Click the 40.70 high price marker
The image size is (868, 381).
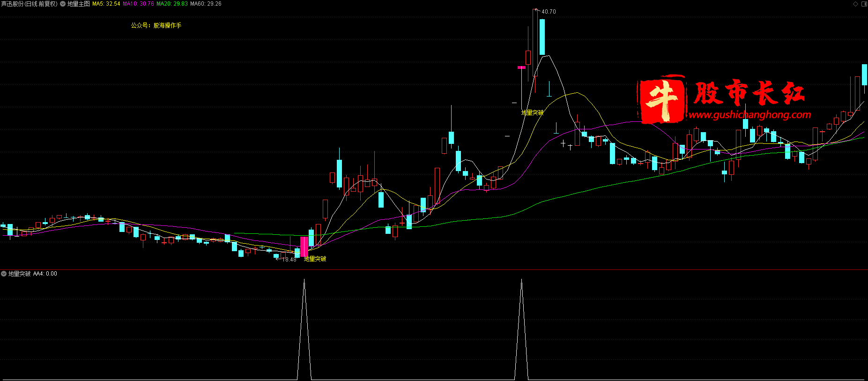(549, 12)
